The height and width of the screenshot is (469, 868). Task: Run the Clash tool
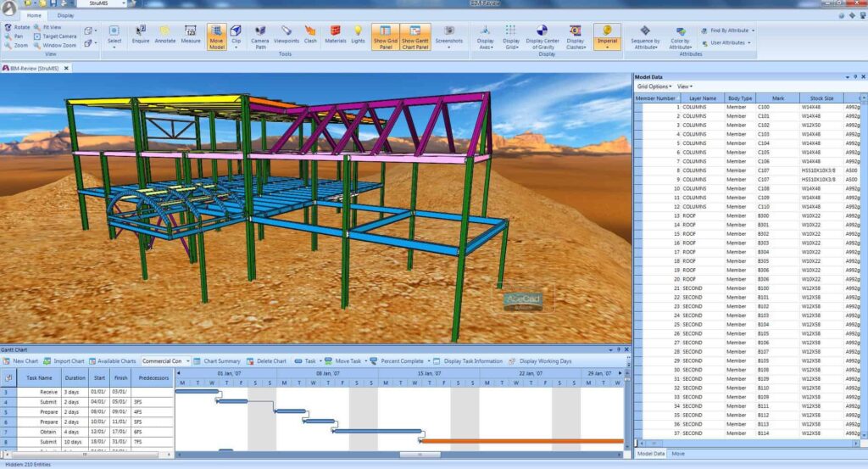[310, 34]
